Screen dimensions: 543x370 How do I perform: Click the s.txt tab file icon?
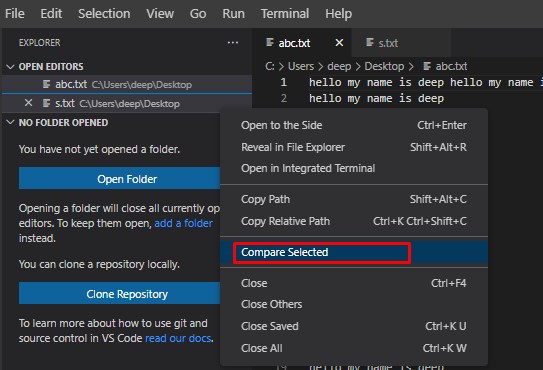(x=370, y=42)
